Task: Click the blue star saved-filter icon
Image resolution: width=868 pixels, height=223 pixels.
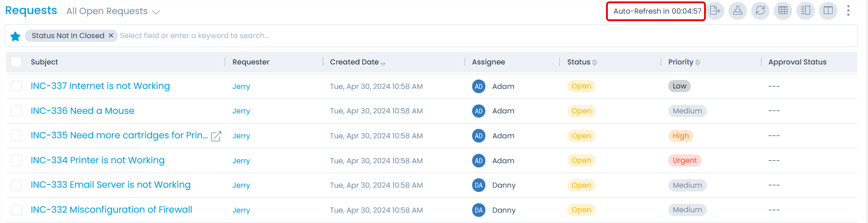Action: coord(15,36)
